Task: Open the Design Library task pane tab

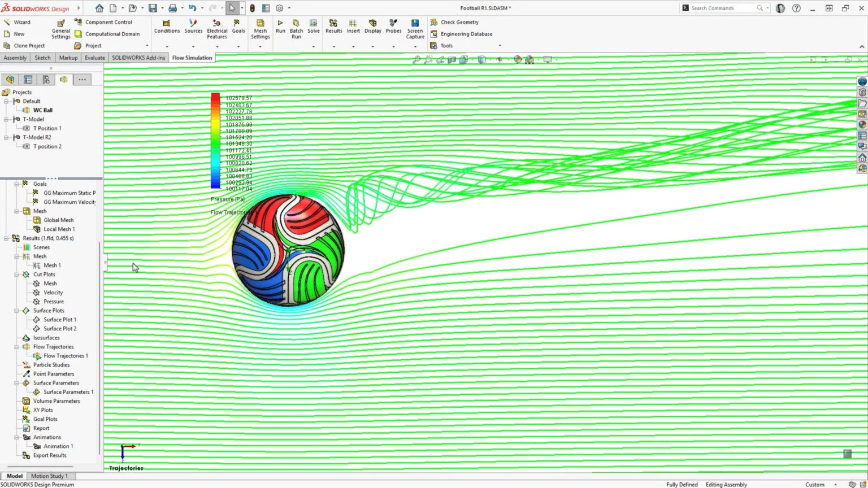Action: (862, 92)
